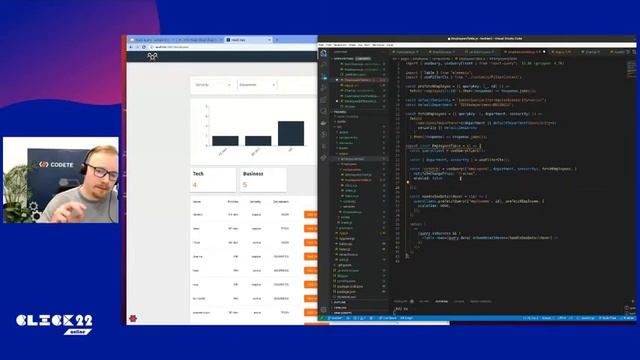Click the browser back arrow
This screenshot has height=360, width=640.
[131, 47]
